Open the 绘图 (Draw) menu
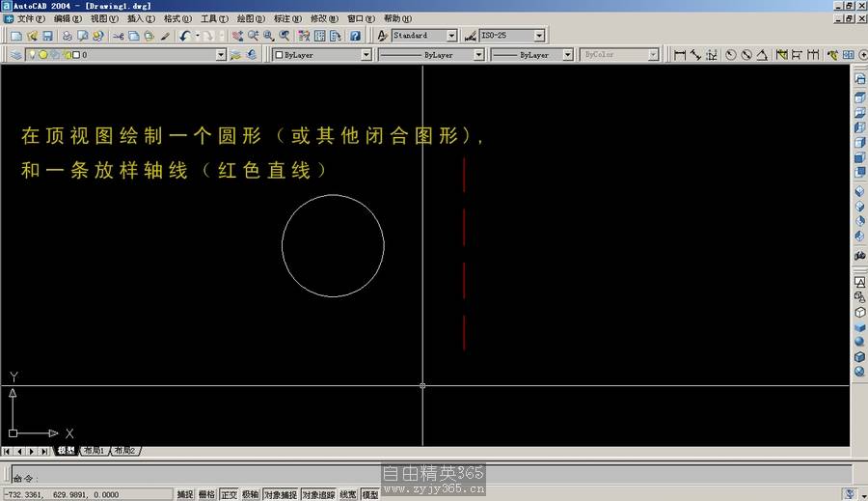Image resolution: width=868 pixels, height=501 pixels. [x=251, y=18]
